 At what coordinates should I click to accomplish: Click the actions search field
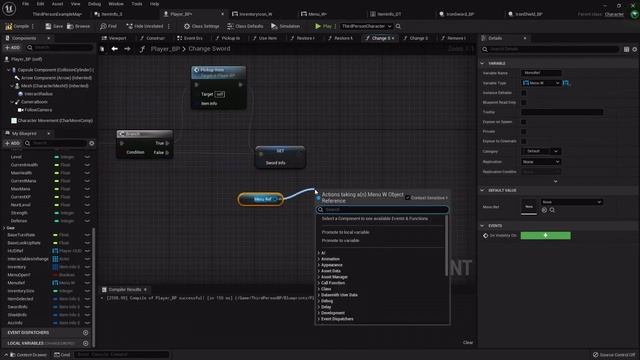382,210
